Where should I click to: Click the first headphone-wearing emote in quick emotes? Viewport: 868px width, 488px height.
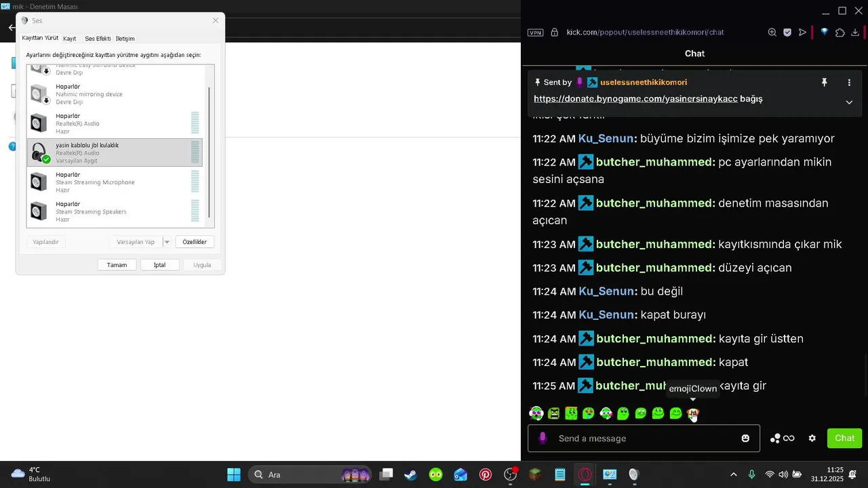(x=536, y=413)
